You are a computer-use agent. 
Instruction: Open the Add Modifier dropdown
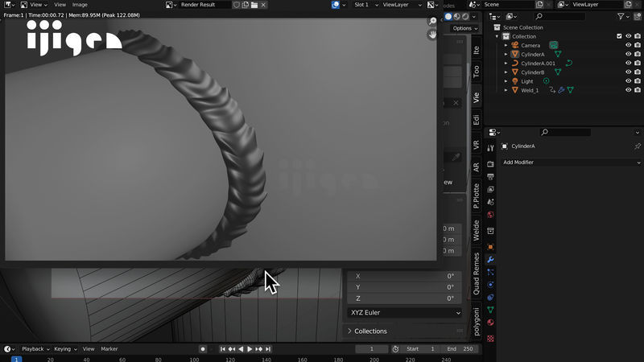click(x=571, y=162)
